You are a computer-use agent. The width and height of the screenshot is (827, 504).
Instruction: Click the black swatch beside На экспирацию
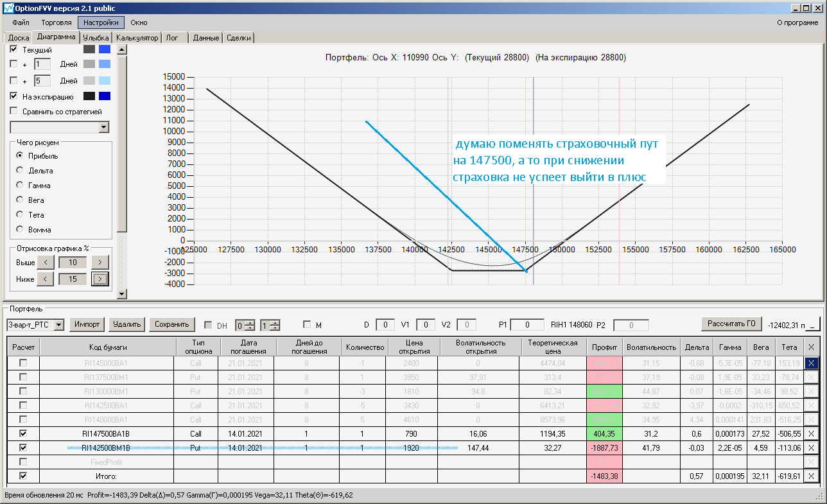click(x=89, y=96)
